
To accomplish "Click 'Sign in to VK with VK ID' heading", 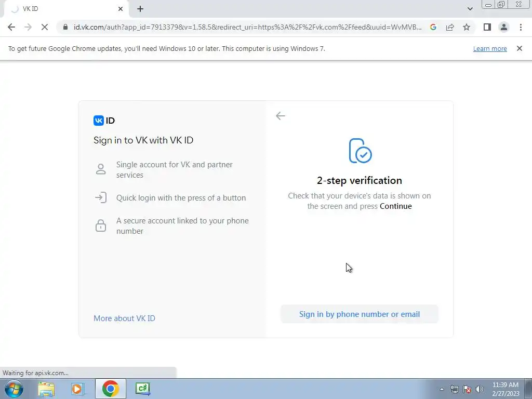I will [143, 140].
